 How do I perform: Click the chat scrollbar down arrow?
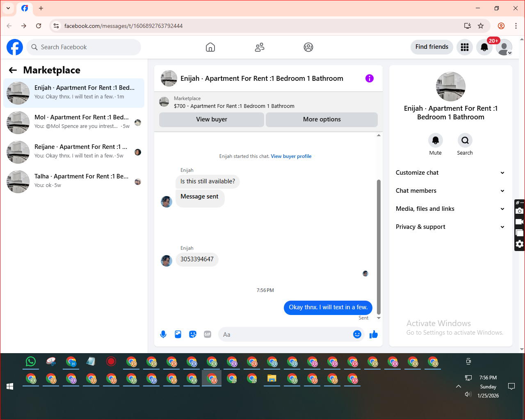click(379, 318)
